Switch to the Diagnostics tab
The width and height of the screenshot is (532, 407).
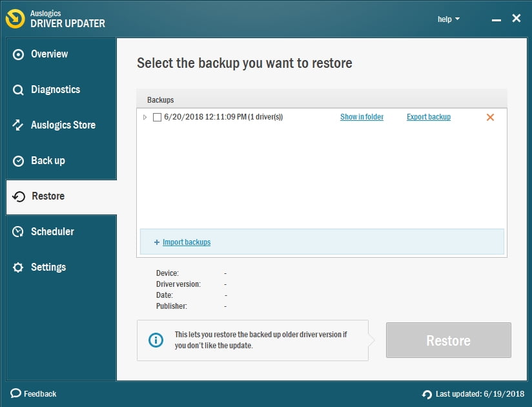(61, 90)
